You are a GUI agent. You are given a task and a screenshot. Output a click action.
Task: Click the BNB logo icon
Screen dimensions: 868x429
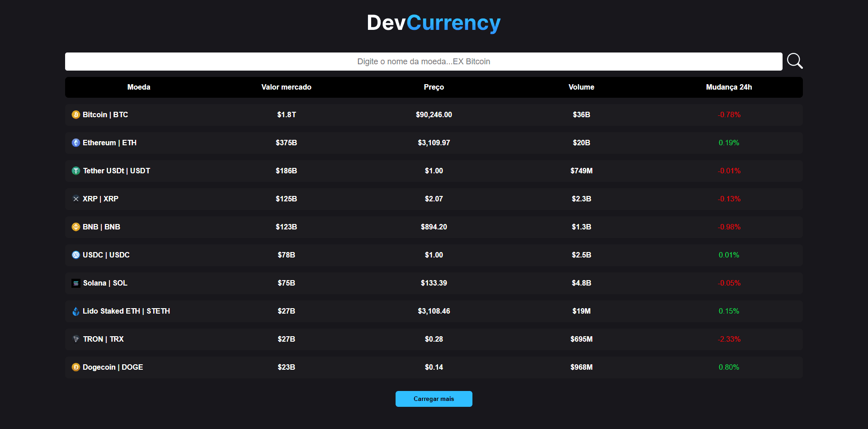pos(76,227)
